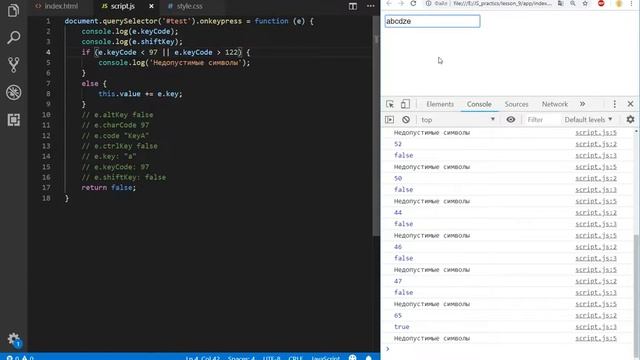The image size is (640, 360).
Task: Click the translate icon in address bar
Action: [561, 3]
